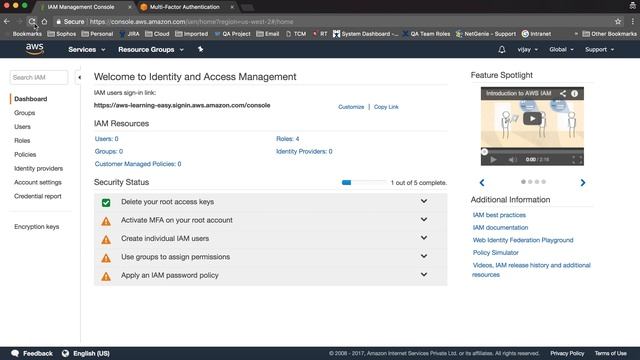Open Roles in the sidebar
Screen dimensions: 640x360
point(22,140)
